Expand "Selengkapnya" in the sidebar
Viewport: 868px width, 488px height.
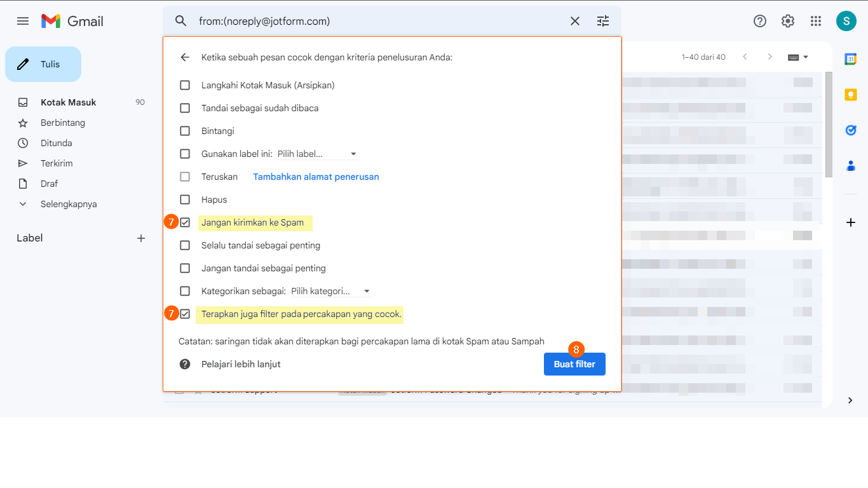(69, 204)
